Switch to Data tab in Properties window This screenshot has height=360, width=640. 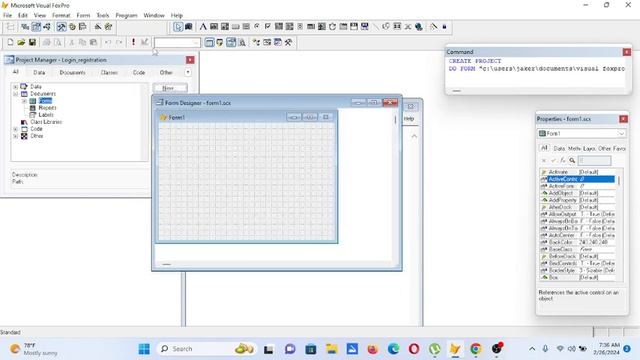pos(559,149)
